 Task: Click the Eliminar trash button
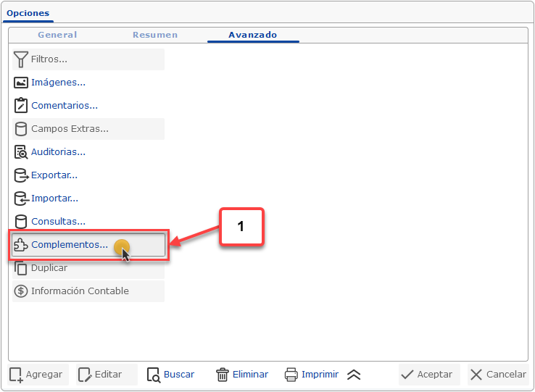point(242,375)
